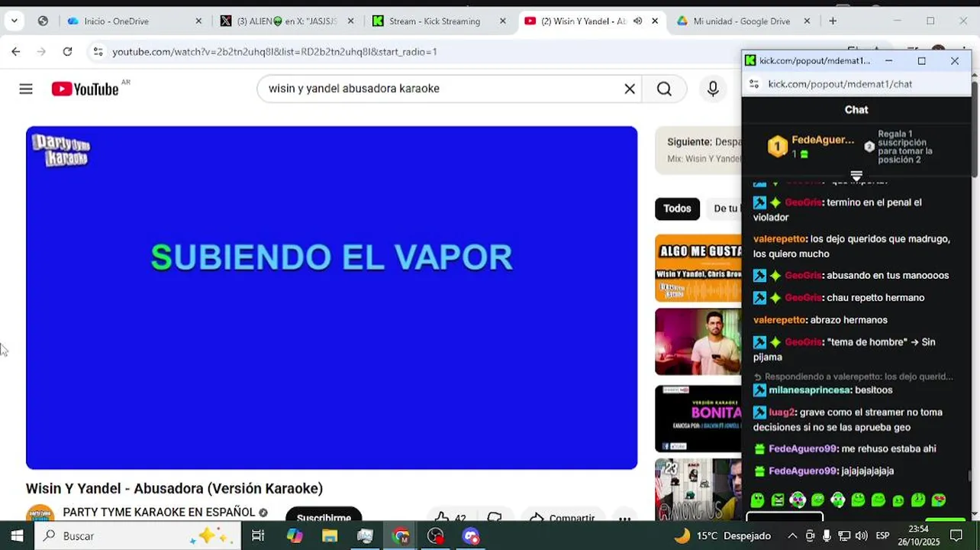The image size is (980, 550).
Task: View site information for youtube.com
Action: pos(97,52)
